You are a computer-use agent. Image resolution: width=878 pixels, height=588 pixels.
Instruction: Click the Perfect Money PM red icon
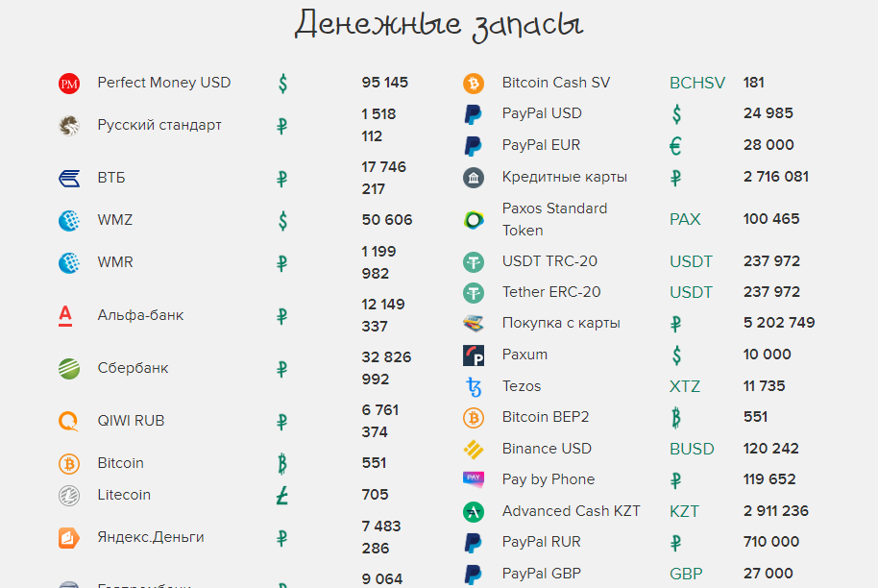[69, 84]
